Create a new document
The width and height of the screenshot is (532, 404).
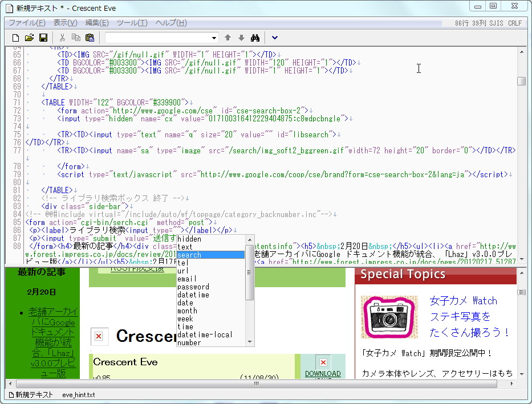15,38
